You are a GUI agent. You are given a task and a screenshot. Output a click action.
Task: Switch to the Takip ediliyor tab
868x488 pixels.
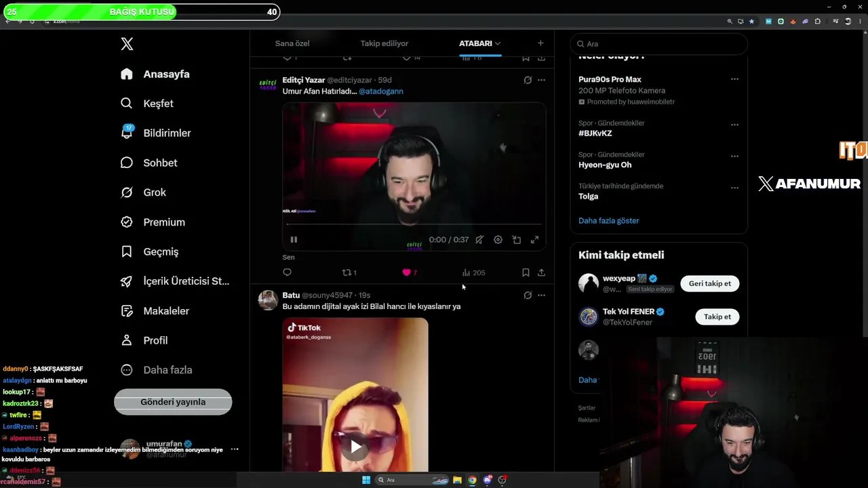(x=384, y=43)
